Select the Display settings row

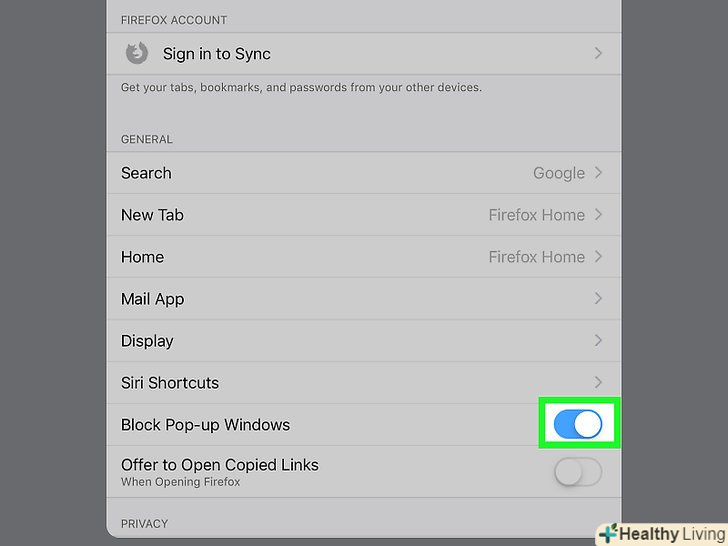point(364,340)
